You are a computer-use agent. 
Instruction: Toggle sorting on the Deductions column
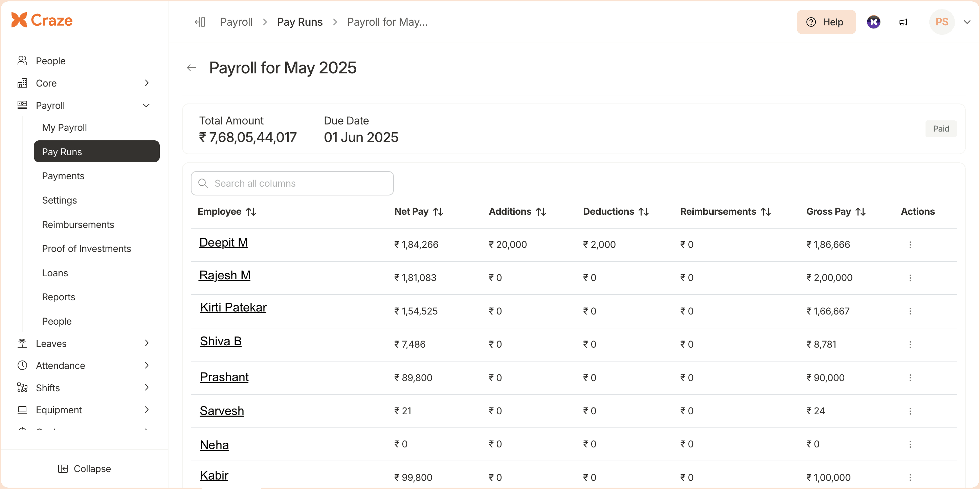(x=643, y=211)
